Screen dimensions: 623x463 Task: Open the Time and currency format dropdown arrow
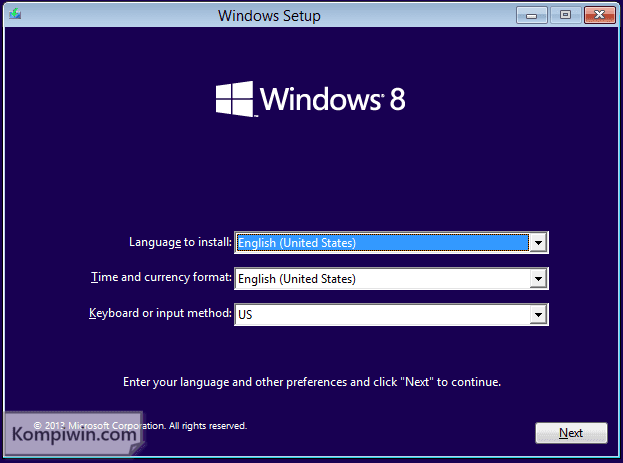[x=538, y=279]
